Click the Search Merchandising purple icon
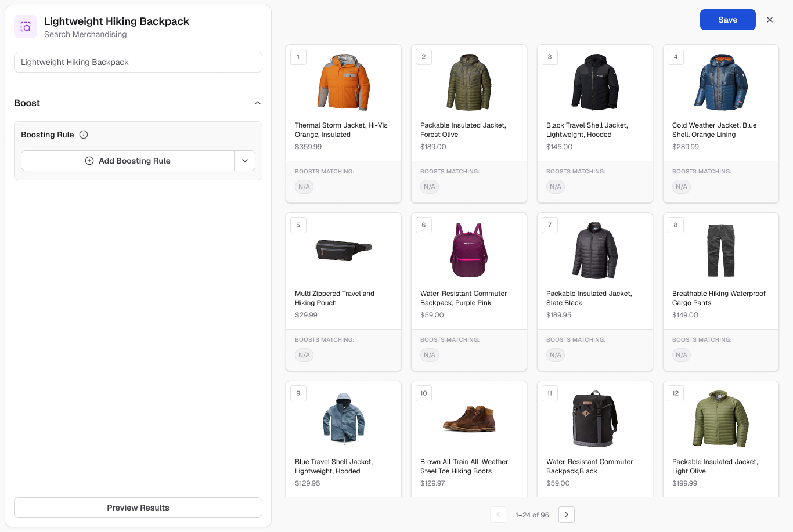This screenshot has height=532, width=793. (26, 27)
